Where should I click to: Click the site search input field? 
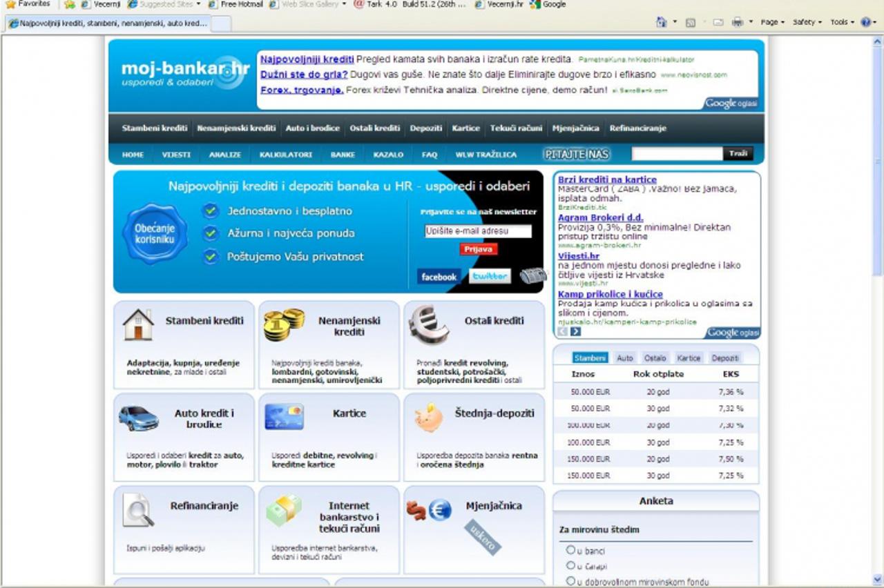point(678,153)
